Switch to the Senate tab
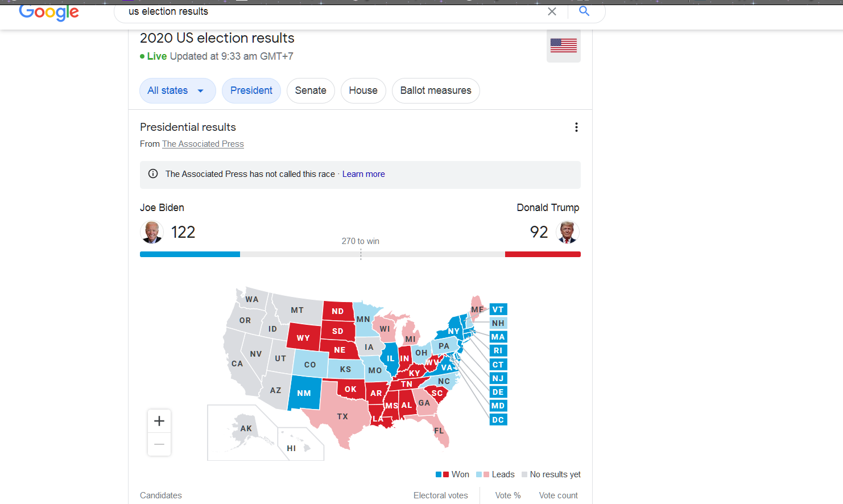The height and width of the screenshot is (504, 843). (x=311, y=90)
